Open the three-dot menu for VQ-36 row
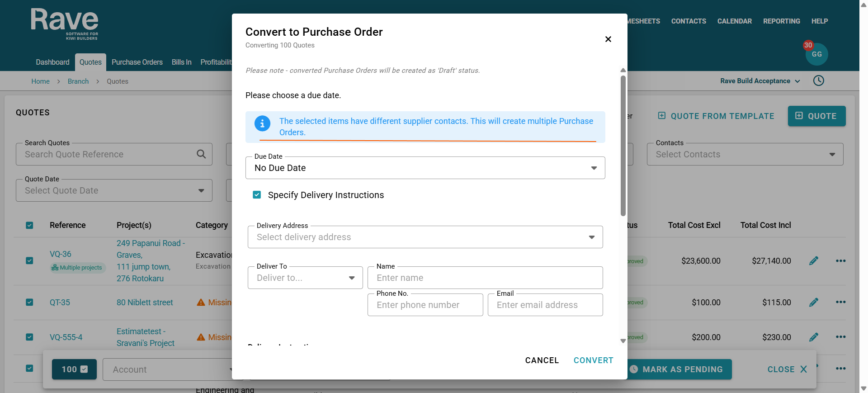 pos(840,261)
